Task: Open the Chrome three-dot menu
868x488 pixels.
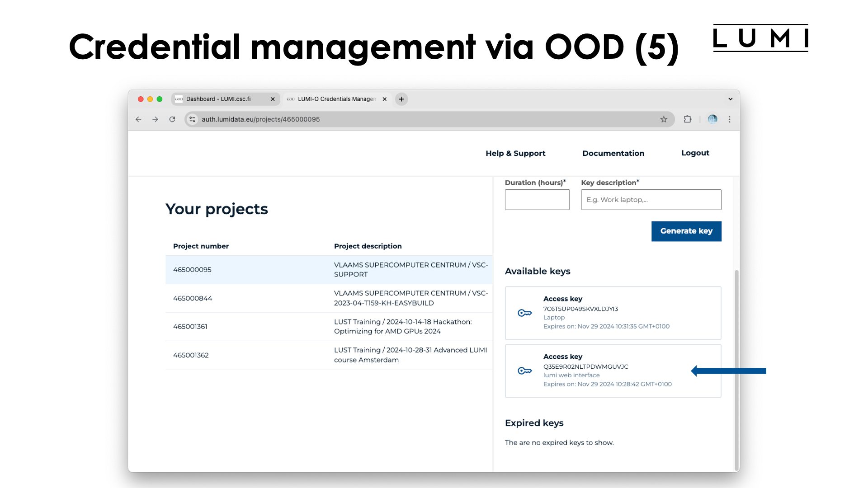Action: pos(730,119)
